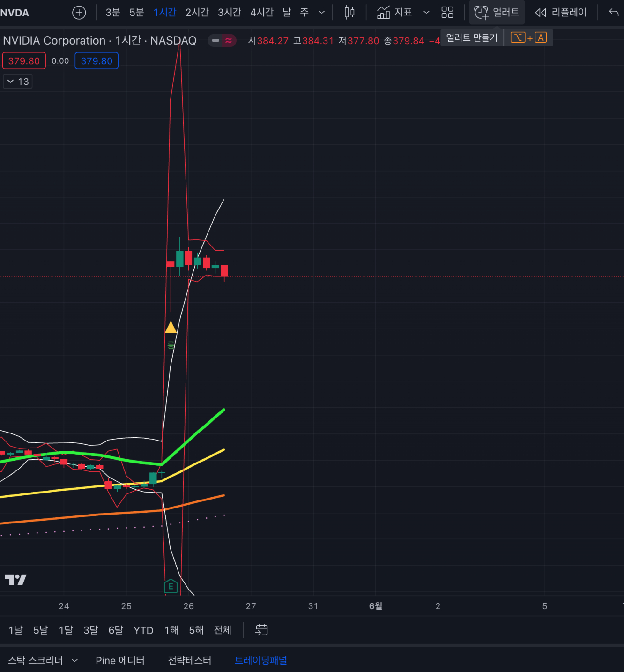
Task: Open the 지표 indicators menu
Action: pos(394,13)
